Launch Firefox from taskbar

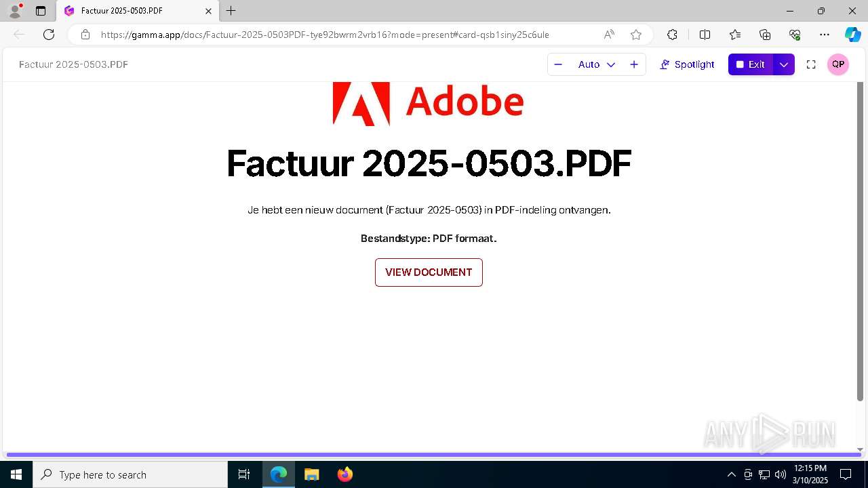coord(344,474)
